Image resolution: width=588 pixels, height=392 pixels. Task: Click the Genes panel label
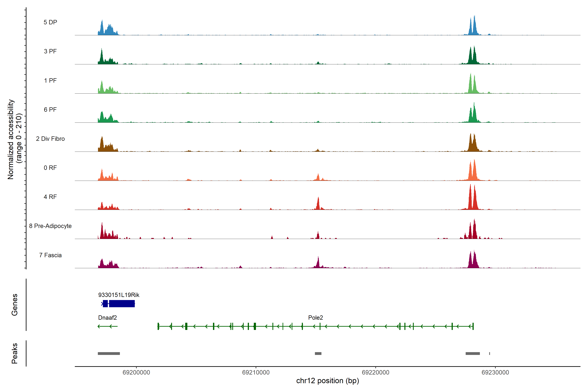[x=15, y=305]
